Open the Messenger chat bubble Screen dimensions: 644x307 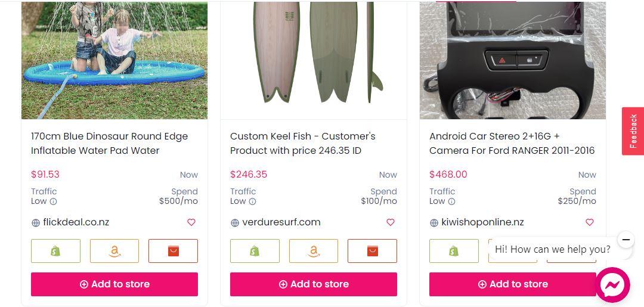pyautogui.click(x=612, y=285)
